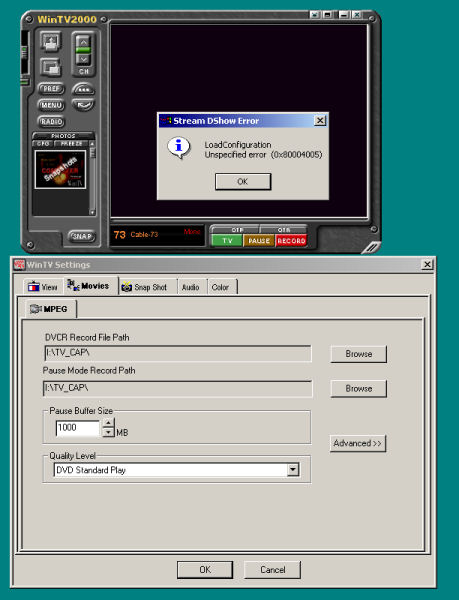Click the first title-bar icon on WinTV2000
Screen dimensions: 459x600
[315, 15]
